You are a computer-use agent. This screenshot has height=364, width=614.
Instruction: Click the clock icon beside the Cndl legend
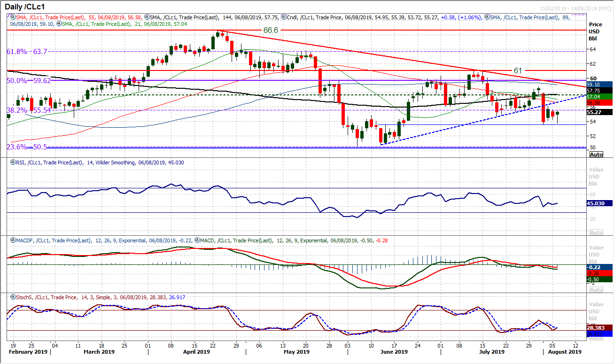285,16
